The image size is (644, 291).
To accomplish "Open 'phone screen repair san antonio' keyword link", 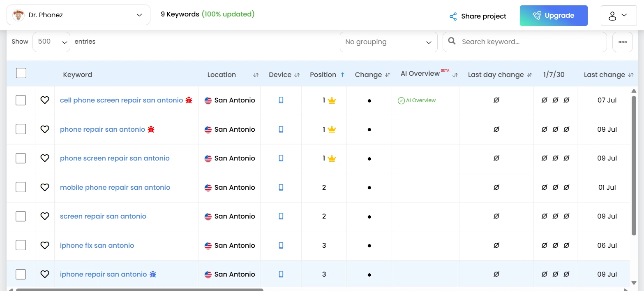I will pos(115,158).
